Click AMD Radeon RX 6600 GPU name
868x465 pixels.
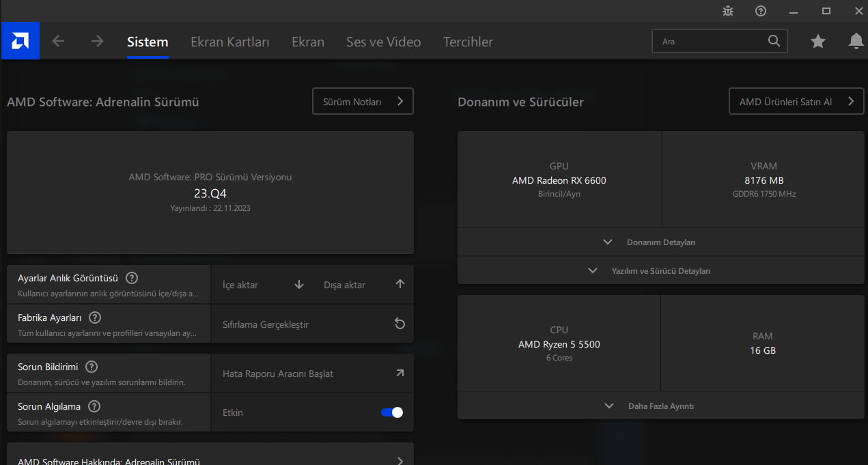tap(559, 180)
